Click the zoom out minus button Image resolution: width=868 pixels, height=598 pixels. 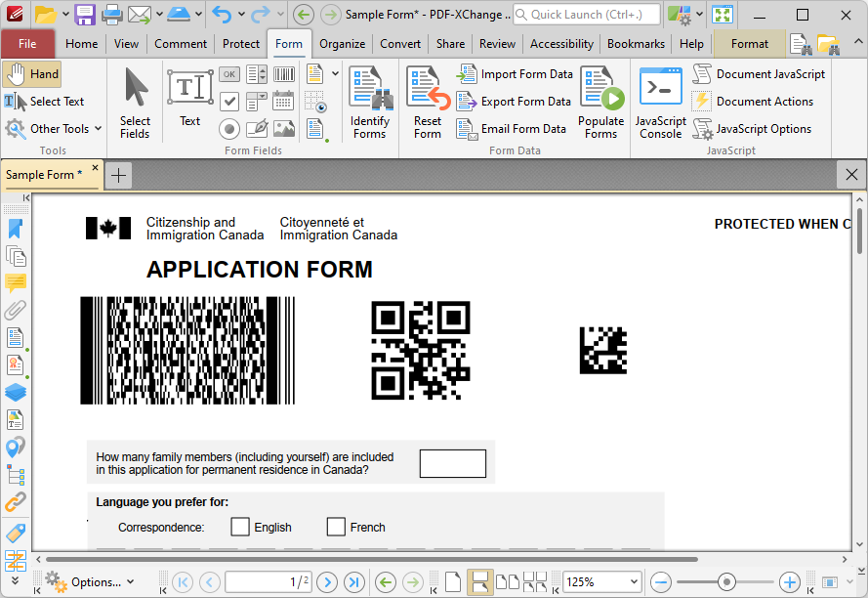660,582
